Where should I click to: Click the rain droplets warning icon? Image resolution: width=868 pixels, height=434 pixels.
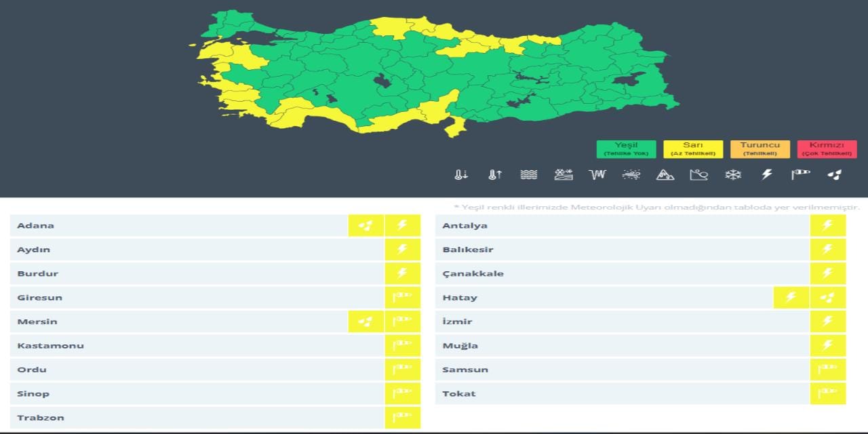coord(834,175)
